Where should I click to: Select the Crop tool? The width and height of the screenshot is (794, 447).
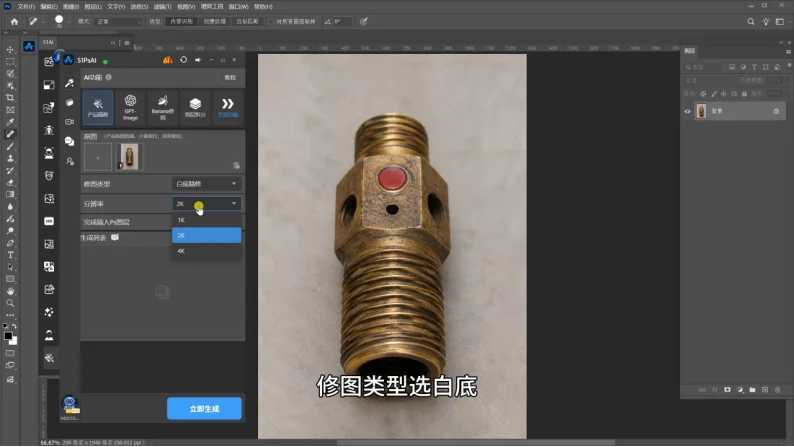[x=10, y=98]
